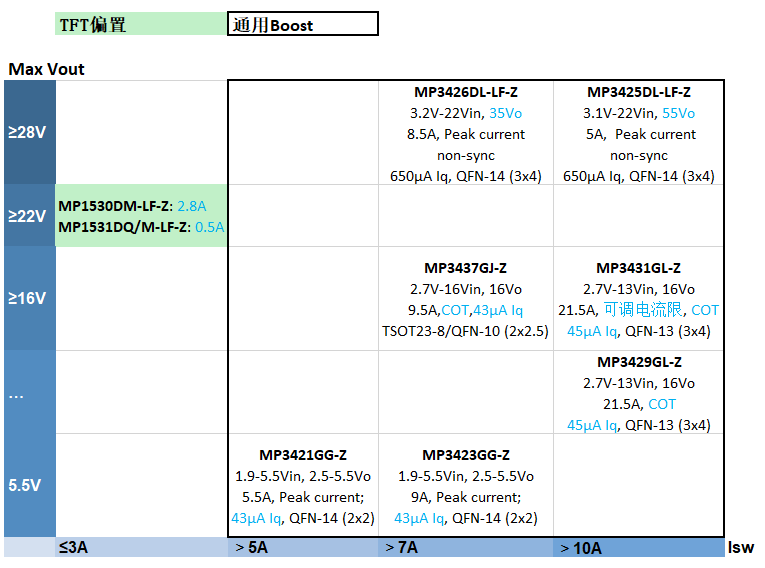The width and height of the screenshot is (765, 568).
Task: Click the MP3437GJ-Z part title
Action: 466,268
